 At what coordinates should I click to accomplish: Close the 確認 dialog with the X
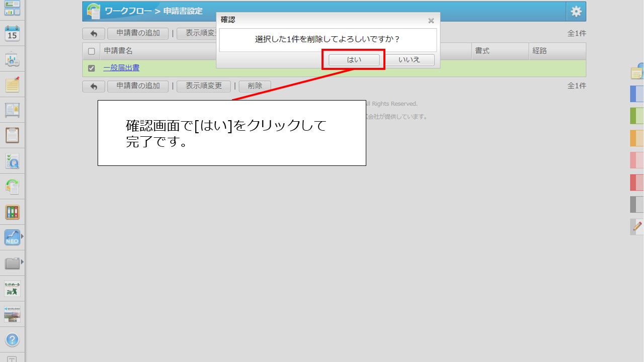pos(431,21)
